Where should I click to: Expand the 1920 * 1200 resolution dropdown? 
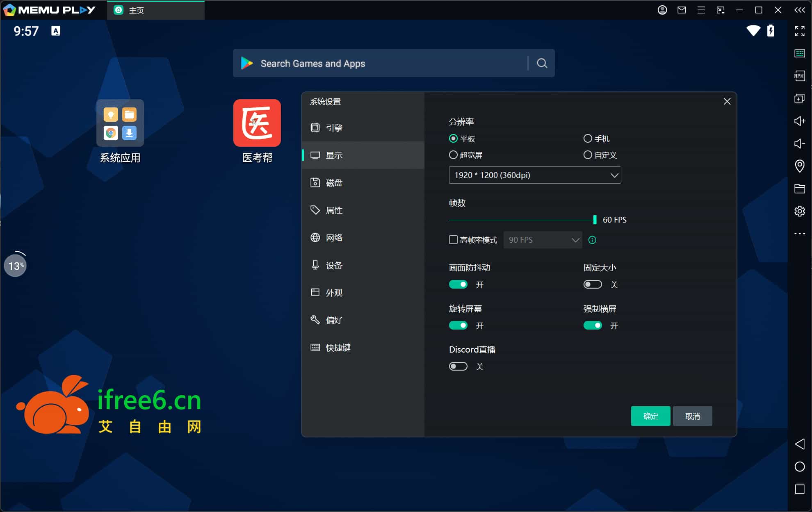(x=535, y=175)
